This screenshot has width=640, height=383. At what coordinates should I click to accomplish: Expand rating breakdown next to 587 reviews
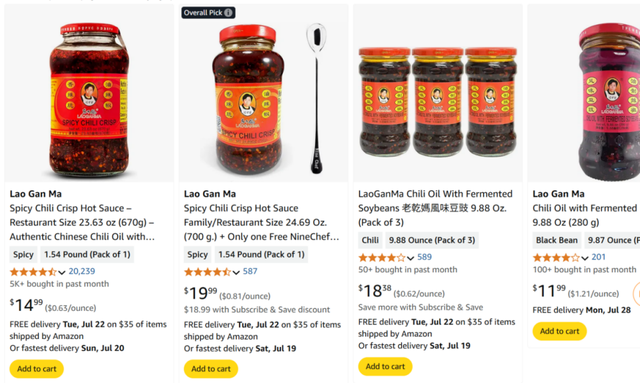[x=236, y=272]
